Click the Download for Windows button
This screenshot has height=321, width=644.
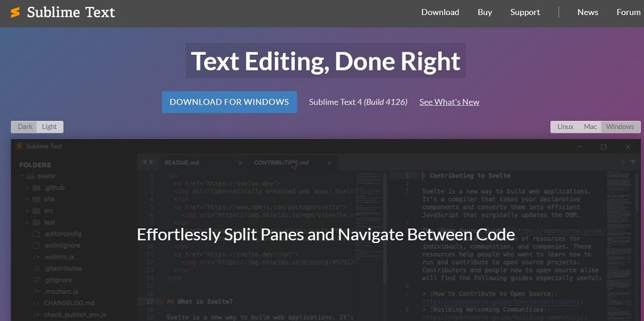coord(229,102)
